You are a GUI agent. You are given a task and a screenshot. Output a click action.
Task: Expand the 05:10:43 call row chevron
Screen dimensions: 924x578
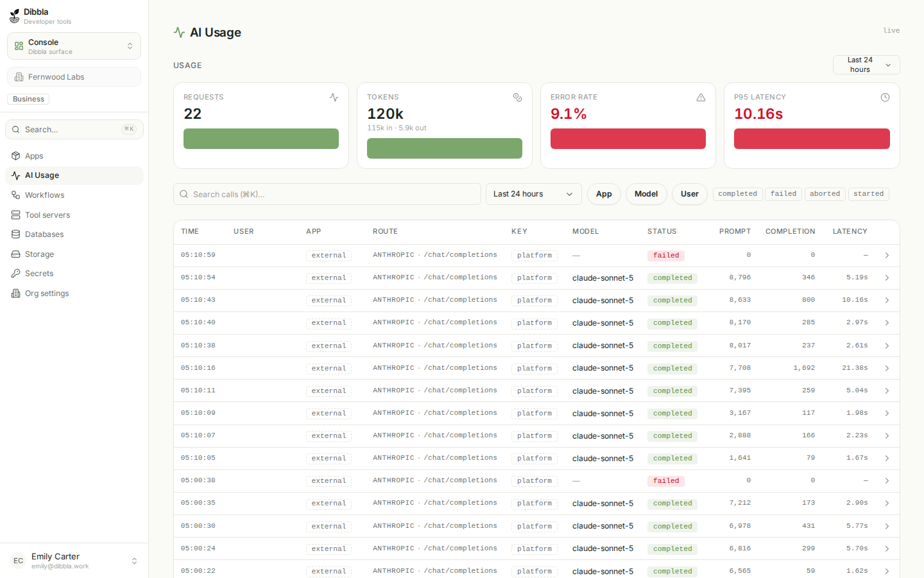point(887,301)
